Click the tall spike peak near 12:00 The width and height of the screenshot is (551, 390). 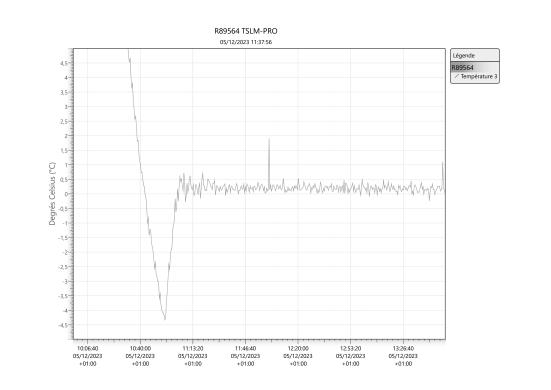[269, 139]
